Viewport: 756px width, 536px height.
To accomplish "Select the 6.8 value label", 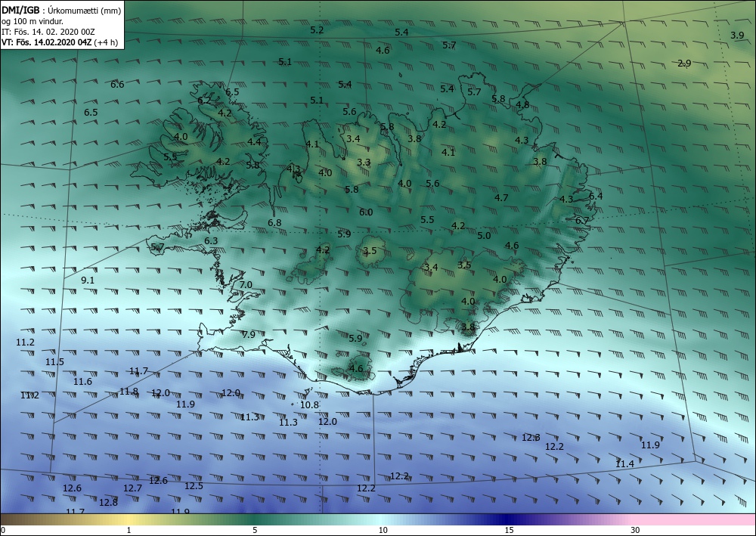I will 274,223.
